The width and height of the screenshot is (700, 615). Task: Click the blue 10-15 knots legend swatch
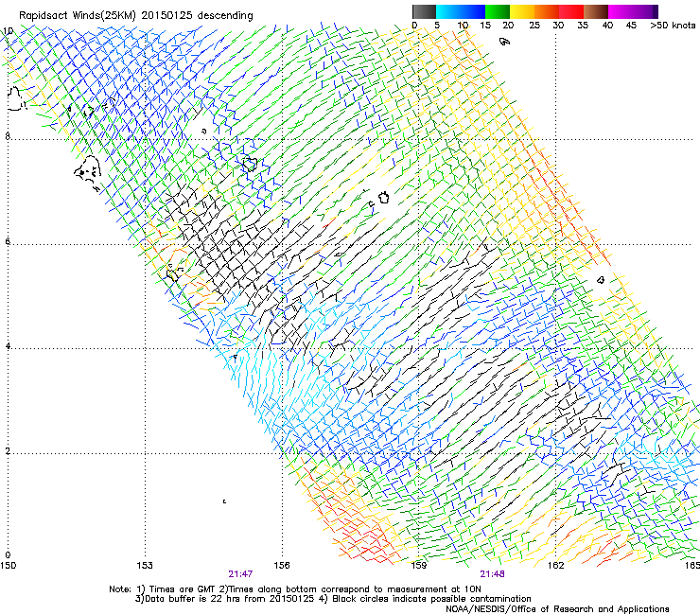click(473, 11)
